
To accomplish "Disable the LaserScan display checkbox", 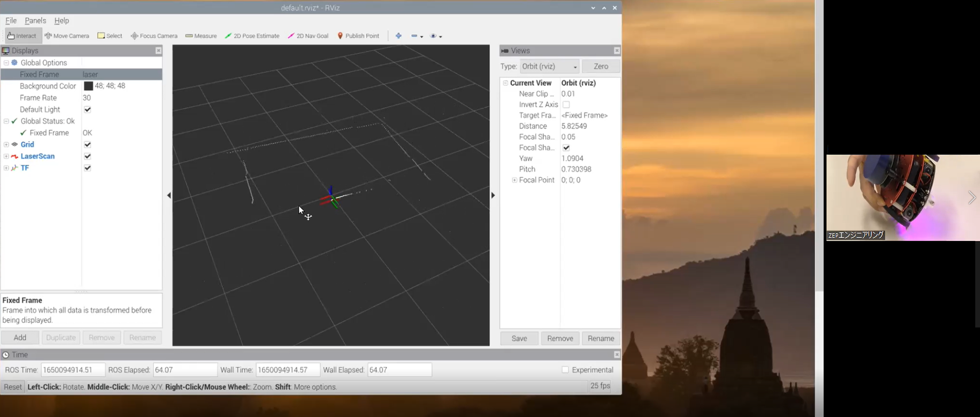I will coord(88,156).
